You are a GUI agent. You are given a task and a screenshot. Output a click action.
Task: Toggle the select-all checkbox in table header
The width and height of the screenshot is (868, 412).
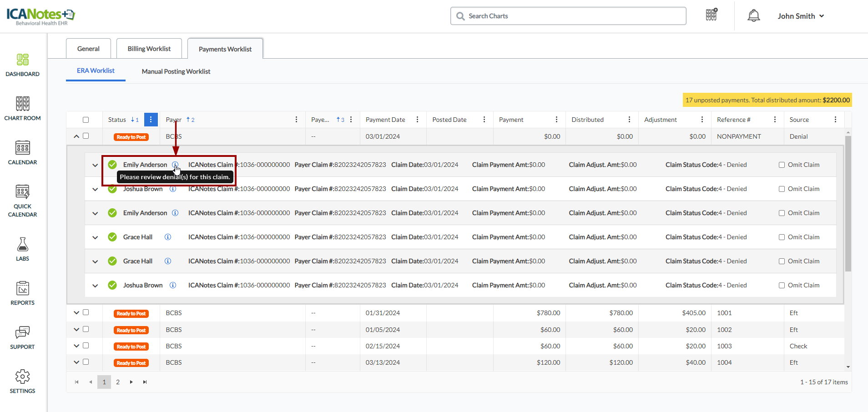pos(86,120)
